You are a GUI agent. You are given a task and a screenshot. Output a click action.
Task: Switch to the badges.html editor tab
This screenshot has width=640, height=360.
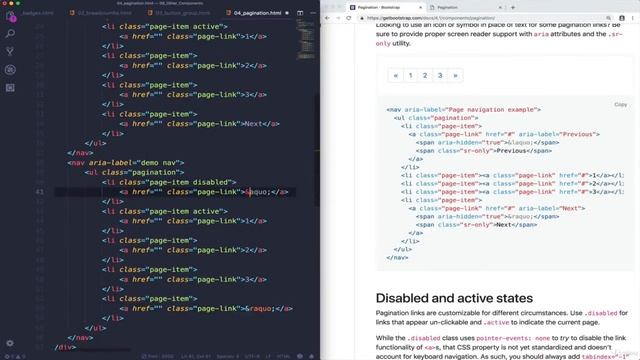38,13
